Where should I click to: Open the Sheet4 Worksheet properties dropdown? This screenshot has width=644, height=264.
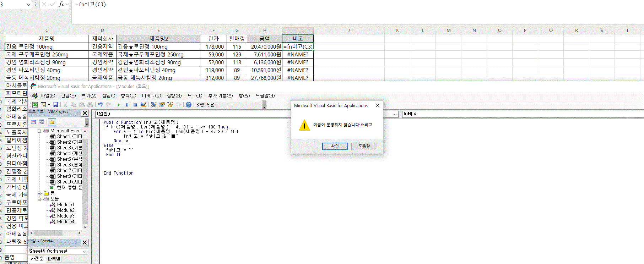pyautogui.click(x=85, y=251)
